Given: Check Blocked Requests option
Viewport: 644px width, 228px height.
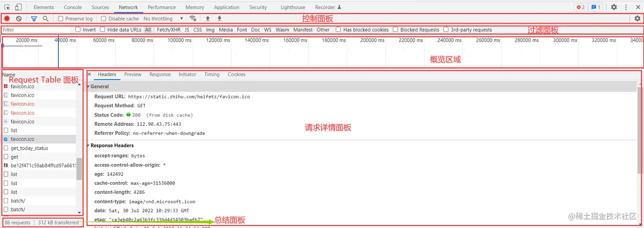Looking at the screenshot, I should [395, 30].
